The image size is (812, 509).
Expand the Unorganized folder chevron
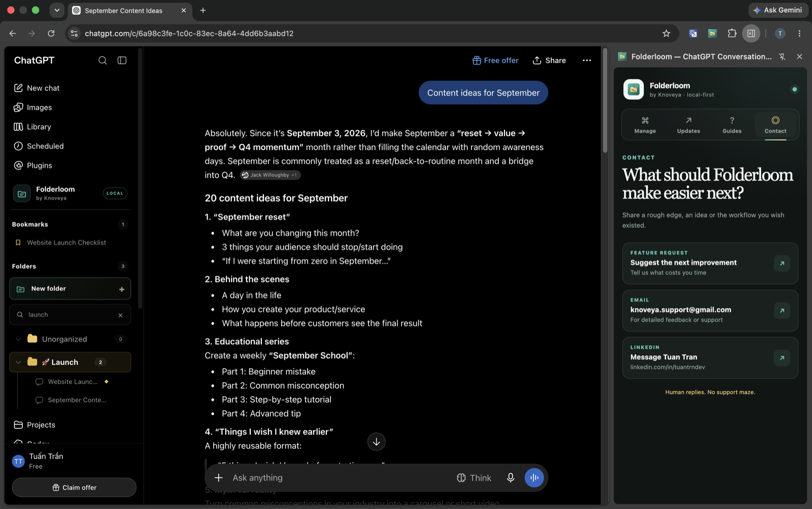click(x=18, y=339)
